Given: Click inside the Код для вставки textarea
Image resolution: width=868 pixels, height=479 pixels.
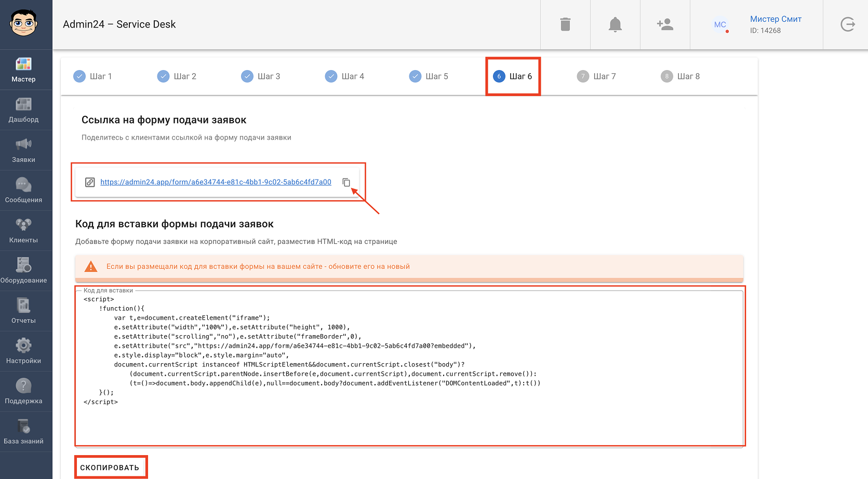Looking at the screenshot, I should coord(409,367).
